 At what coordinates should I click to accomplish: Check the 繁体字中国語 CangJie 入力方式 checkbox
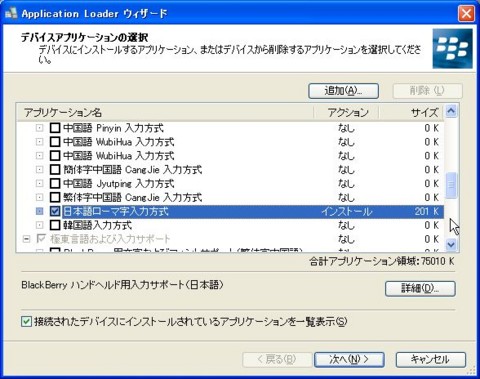[x=55, y=197]
